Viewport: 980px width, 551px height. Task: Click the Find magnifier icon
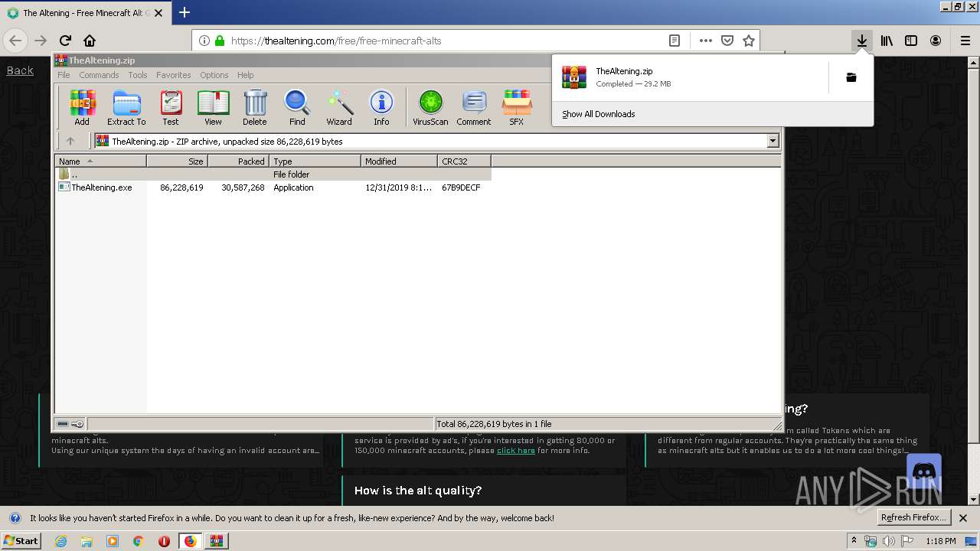click(297, 107)
